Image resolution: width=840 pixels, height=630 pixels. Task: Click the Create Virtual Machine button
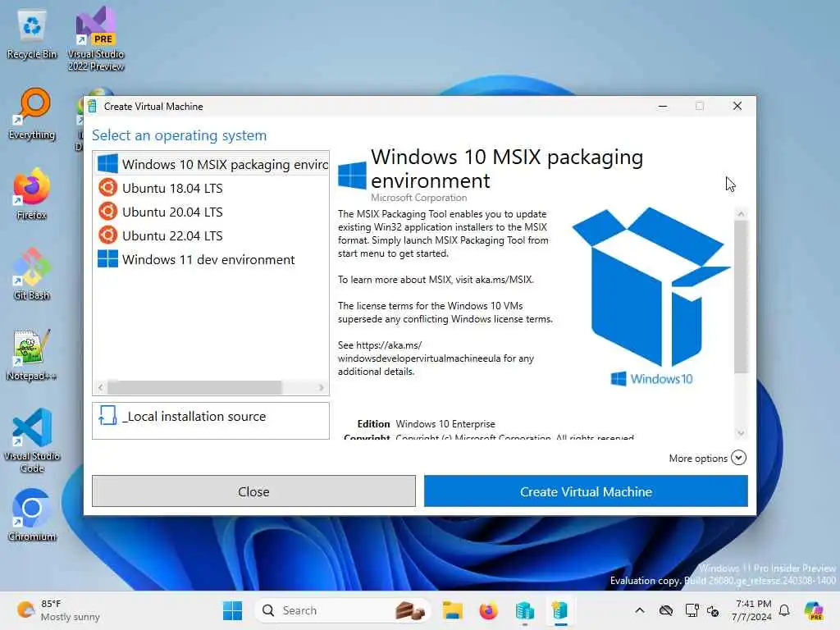pos(586,491)
